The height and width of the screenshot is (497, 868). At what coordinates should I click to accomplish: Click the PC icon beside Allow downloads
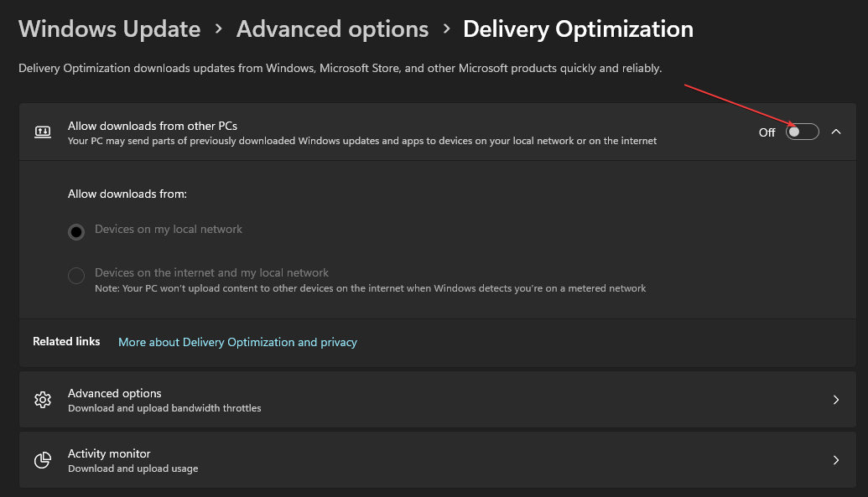coord(43,132)
